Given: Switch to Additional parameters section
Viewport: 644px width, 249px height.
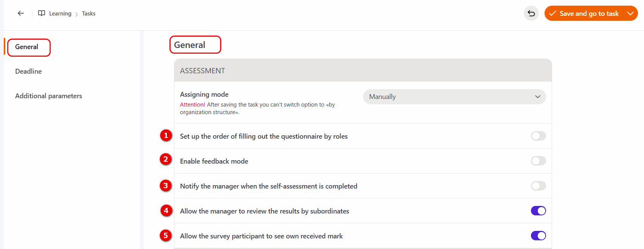Looking at the screenshot, I should pyautogui.click(x=48, y=96).
